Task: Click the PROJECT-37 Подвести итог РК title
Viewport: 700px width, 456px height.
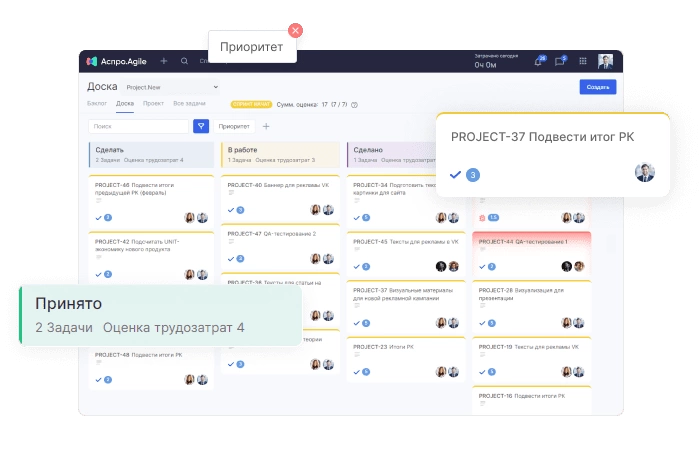Action: click(x=542, y=137)
